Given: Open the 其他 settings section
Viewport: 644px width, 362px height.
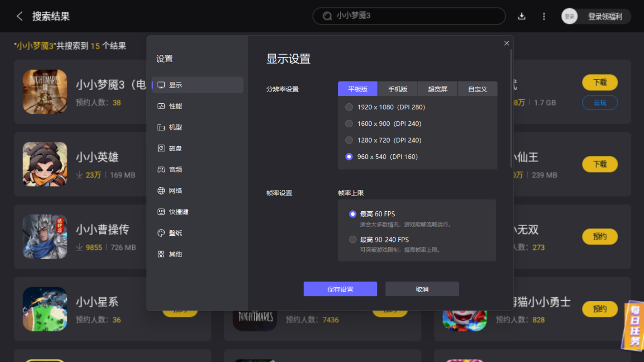Looking at the screenshot, I should pos(197,254).
